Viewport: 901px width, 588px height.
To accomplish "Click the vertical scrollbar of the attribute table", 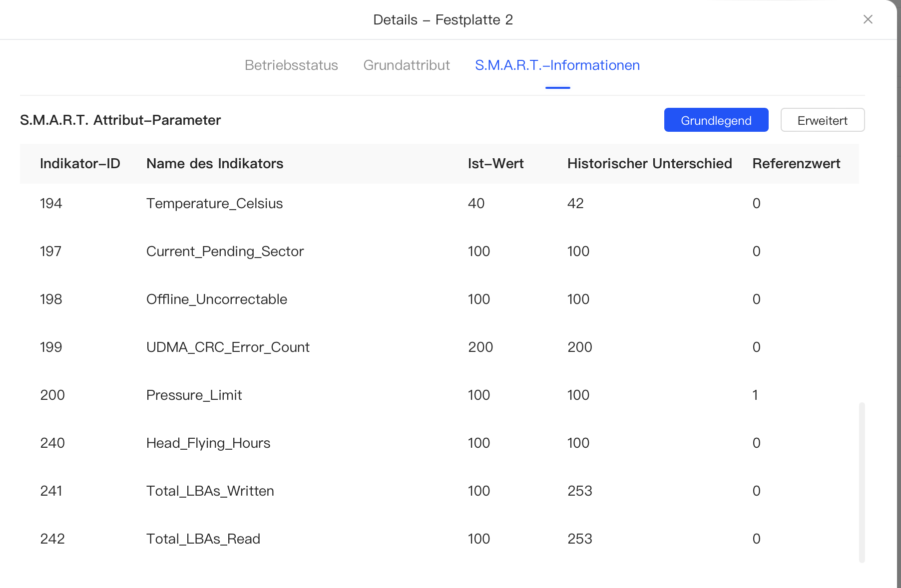I will tap(862, 482).
